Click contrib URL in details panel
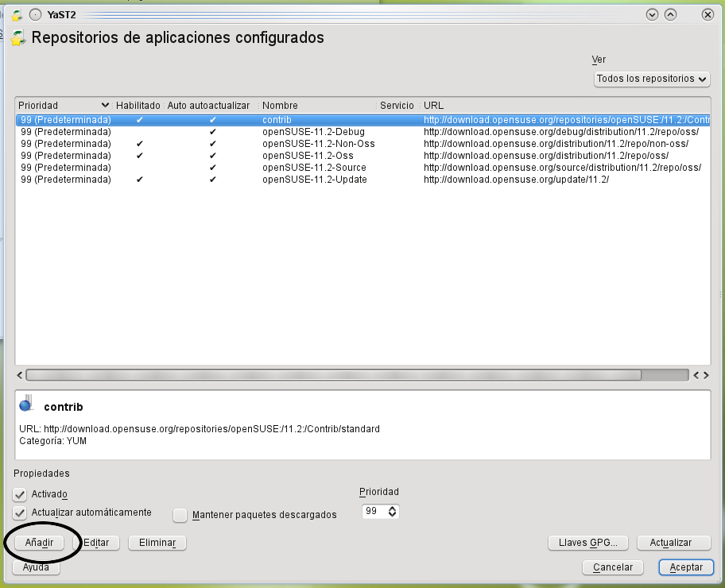Screen dimensions: 725x588 (211, 429)
